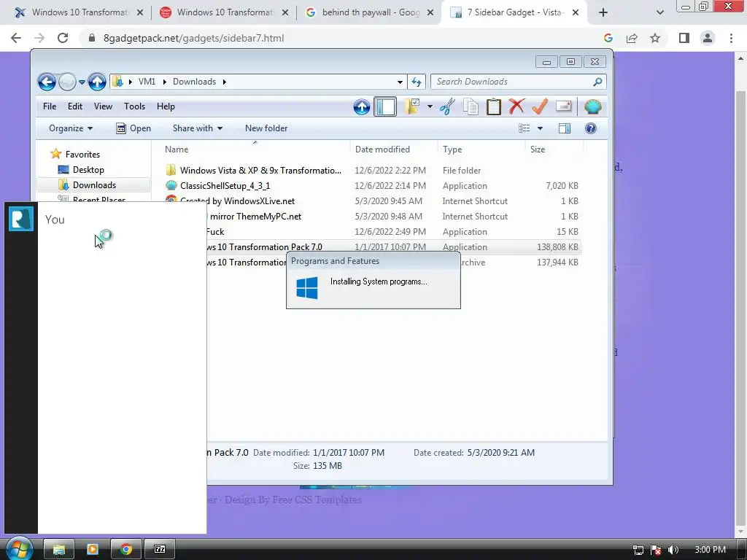Open the Tools menu

[x=134, y=106]
